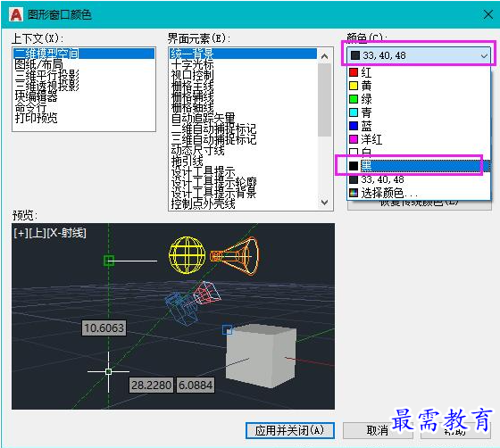
Task: Select 自动追踪矢量 interface element
Action: tap(243, 118)
